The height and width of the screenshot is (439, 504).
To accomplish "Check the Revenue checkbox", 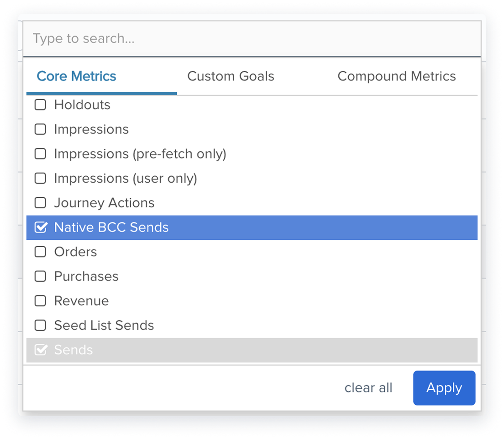I will click(40, 301).
